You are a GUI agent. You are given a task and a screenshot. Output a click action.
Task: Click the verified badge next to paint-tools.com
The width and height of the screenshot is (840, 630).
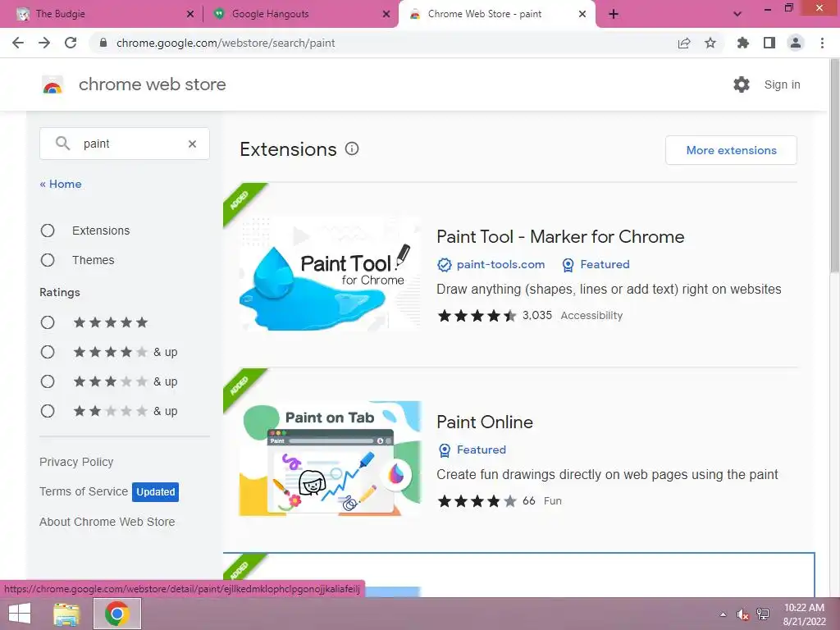point(444,265)
